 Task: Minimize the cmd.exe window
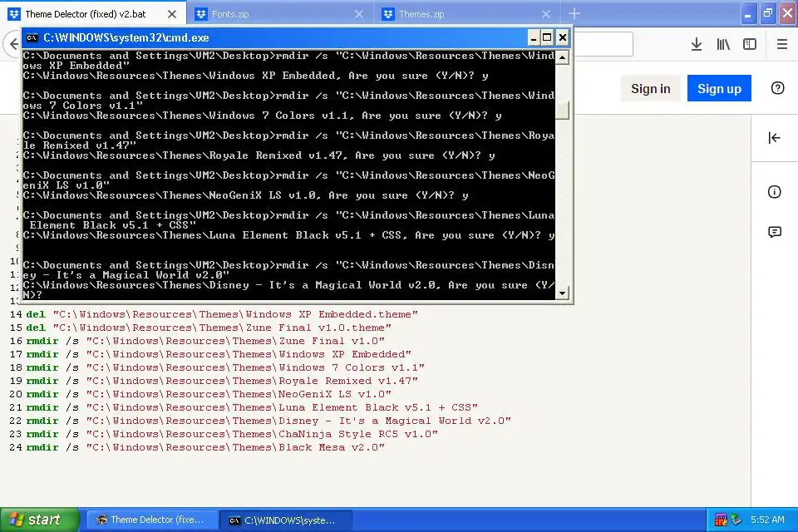tap(533, 37)
